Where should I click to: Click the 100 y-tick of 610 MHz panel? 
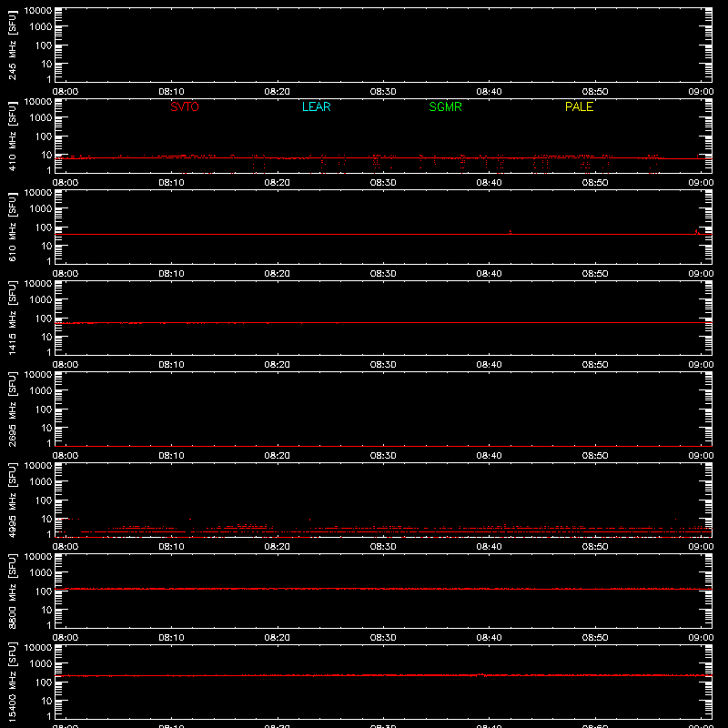(44, 227)
